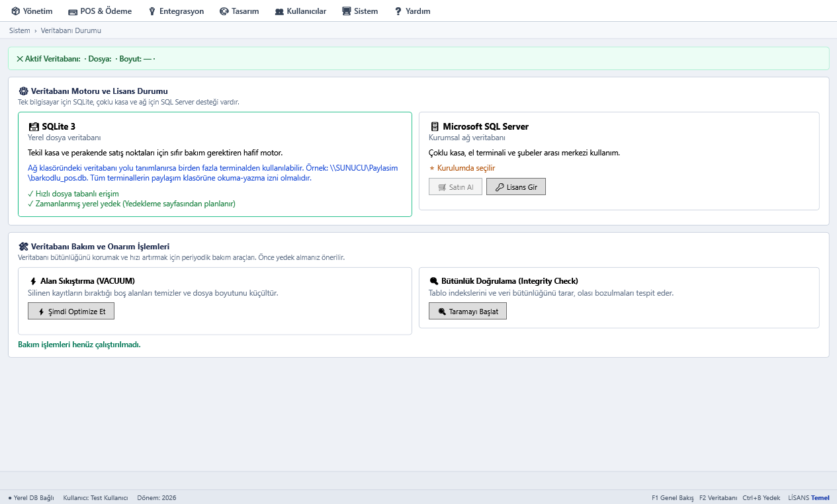
Task: Click the floppy disk icon beside SQLite 3
Action: [34, 126]
